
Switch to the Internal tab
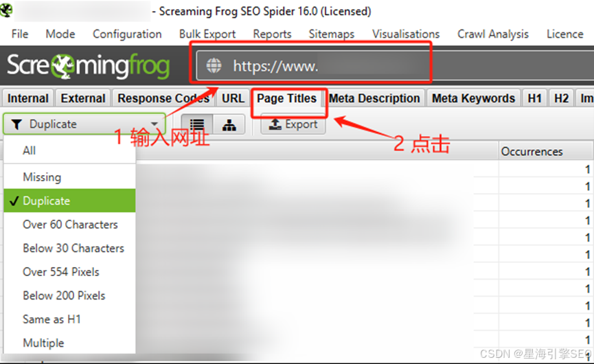[x=27, y=98]
